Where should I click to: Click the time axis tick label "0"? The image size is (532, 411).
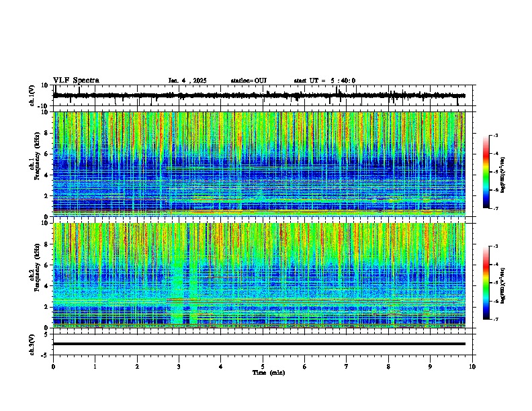tap(53, 366)
